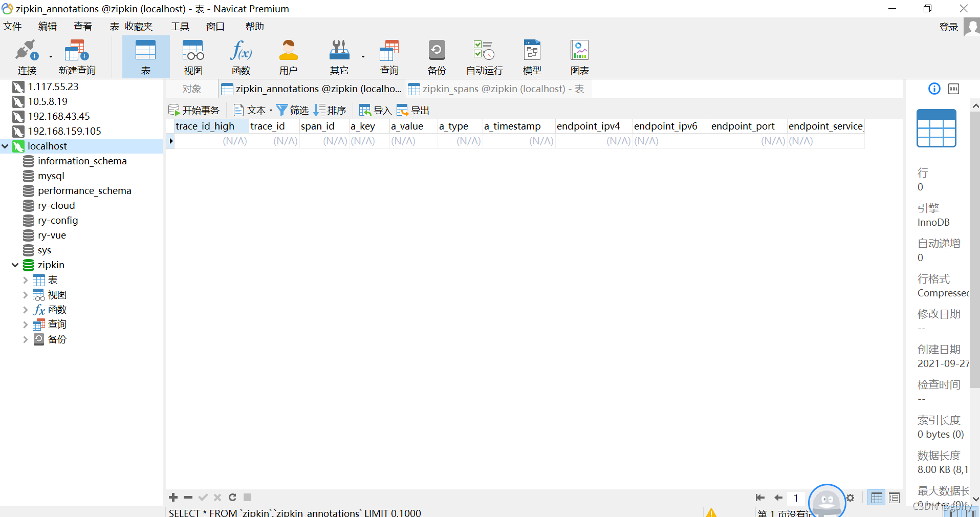Open the Tools menu
980x517 pixels.
click(x=180, y=27)
